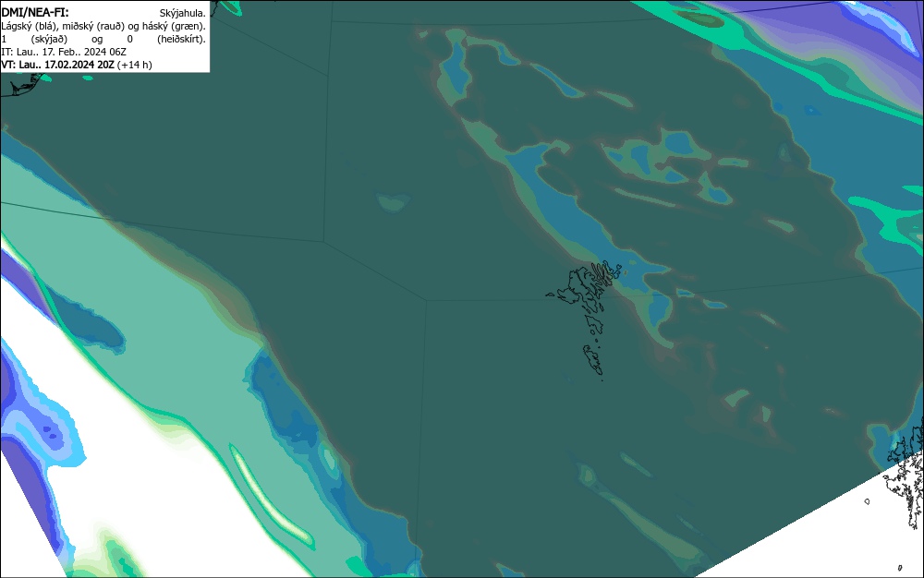Click the DMI/NEA-FI title text
The width and height of the screenshot is (924, 578).
click(x=35, y=12)
